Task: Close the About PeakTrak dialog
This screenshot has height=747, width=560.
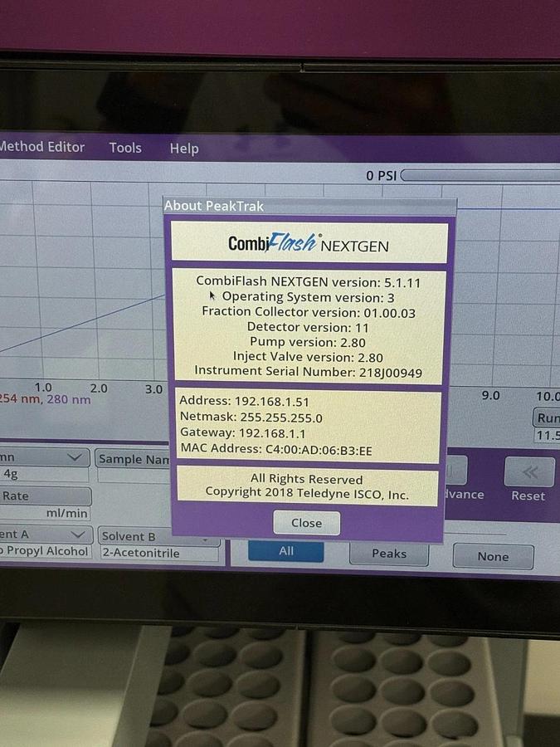Action: click(x=307, y=523)
